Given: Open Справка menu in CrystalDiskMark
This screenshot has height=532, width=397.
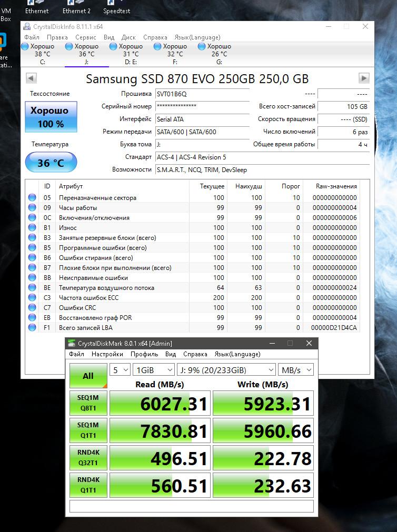Looking at the screenshot, I should (195, 354).
